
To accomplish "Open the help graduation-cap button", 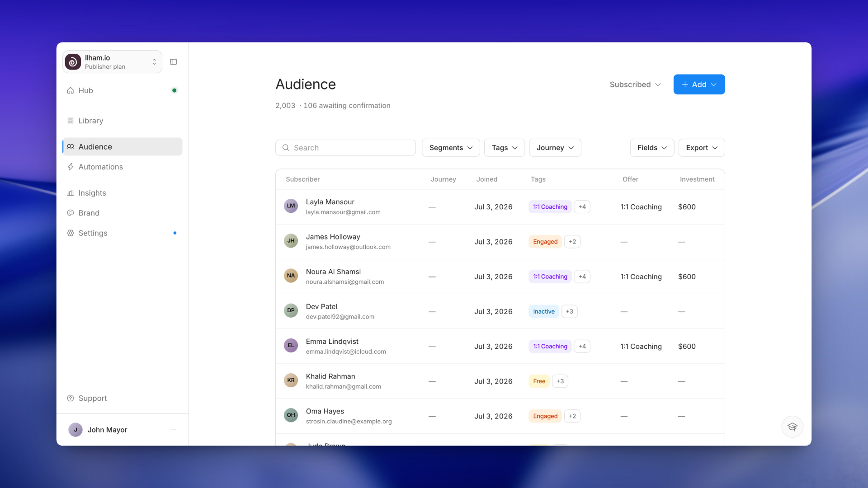I will tap(792, 427).
